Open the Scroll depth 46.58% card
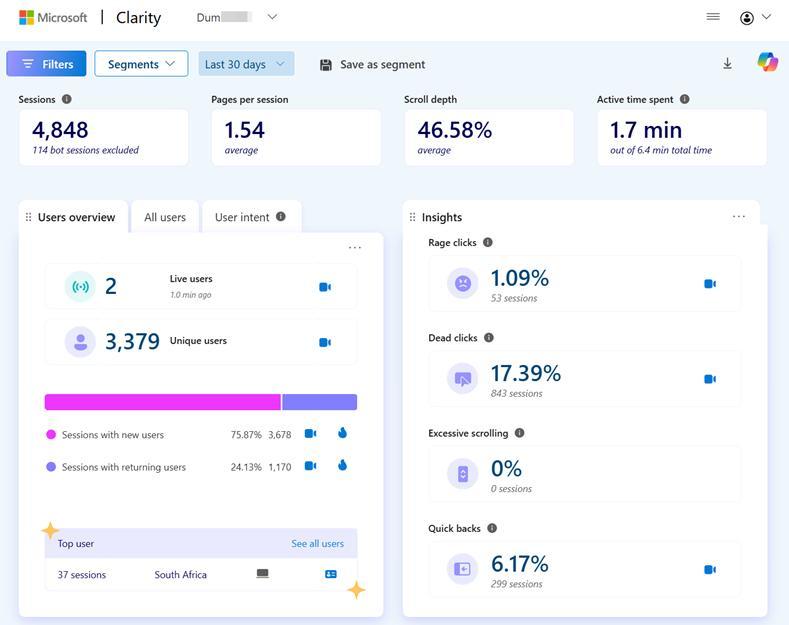This screenshot has height=625, width=789. [x=489, y=137]
